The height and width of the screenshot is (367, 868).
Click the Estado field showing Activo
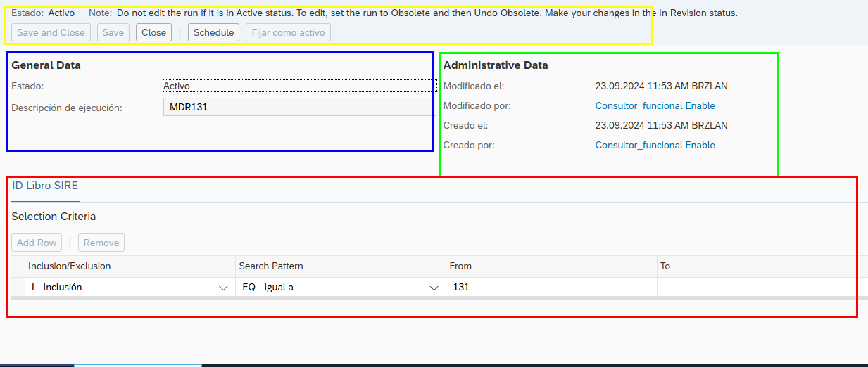[298, 86]
